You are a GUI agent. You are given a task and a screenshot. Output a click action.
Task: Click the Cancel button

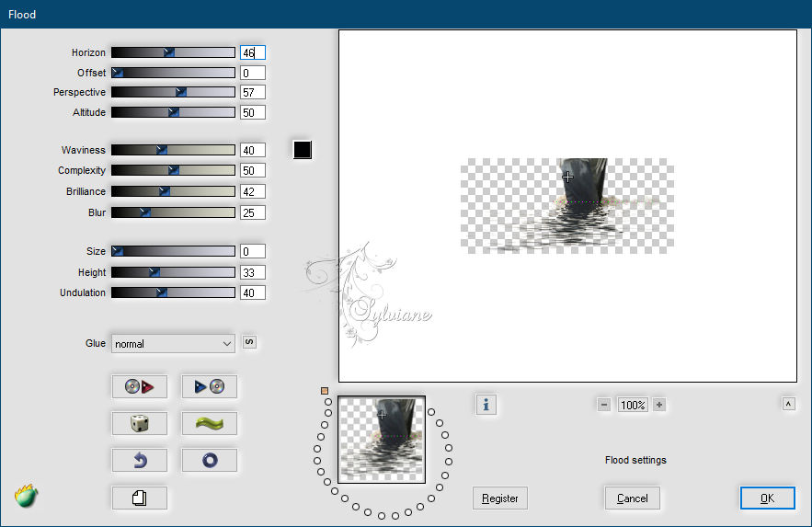(x=633, y=498)
